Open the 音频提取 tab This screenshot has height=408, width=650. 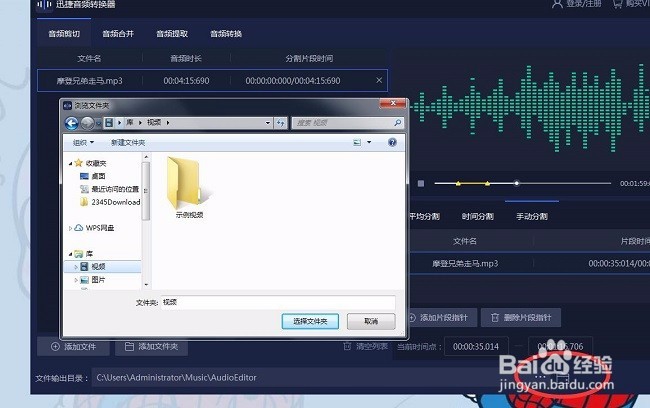[172, 34]
